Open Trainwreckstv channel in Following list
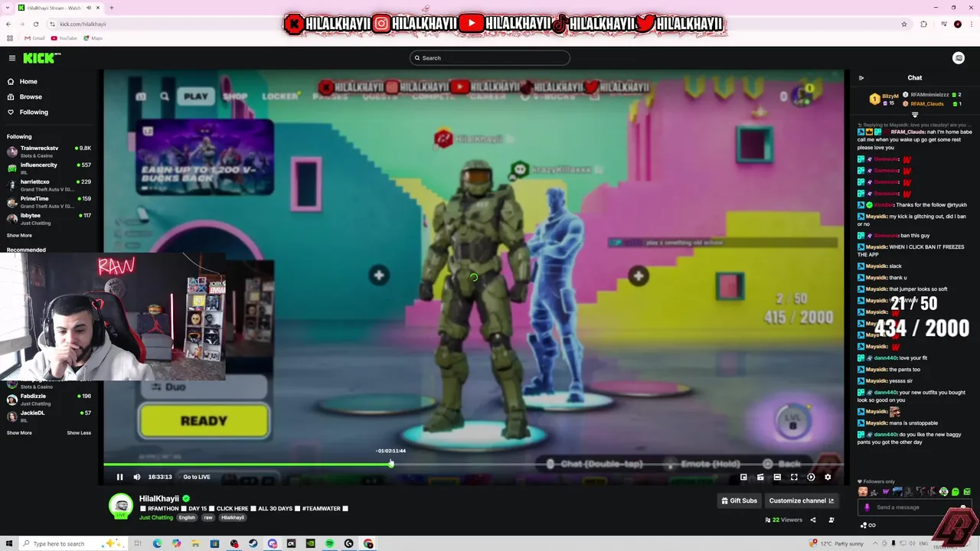This screenshot has height=551, width=980. (x=49, y=151)
